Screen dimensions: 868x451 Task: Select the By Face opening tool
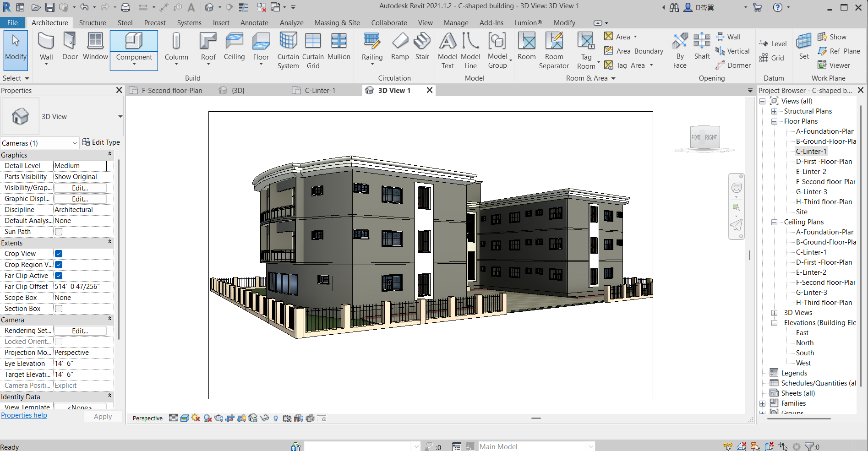click(680, 50)
